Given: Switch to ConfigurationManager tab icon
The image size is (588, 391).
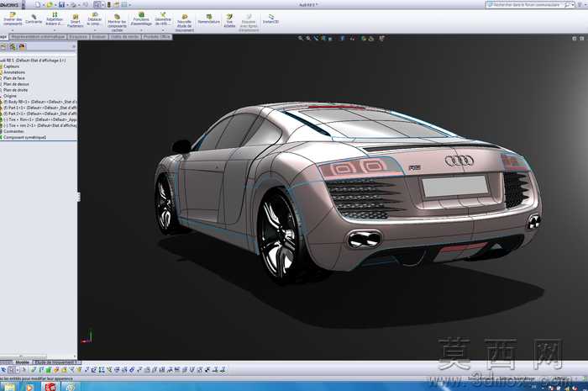Looking at the screenshot, I should coord(22,47).
